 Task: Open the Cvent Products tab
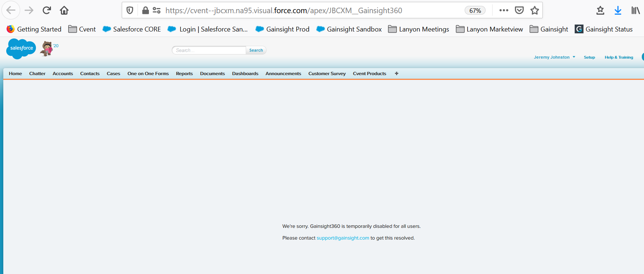coord(370,74)
